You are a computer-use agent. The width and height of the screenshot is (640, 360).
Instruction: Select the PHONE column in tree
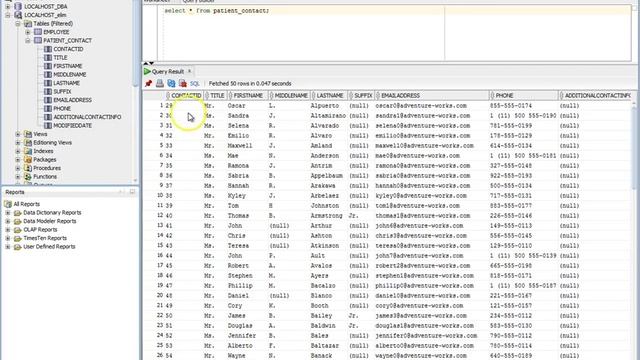(x=62, y=109)
